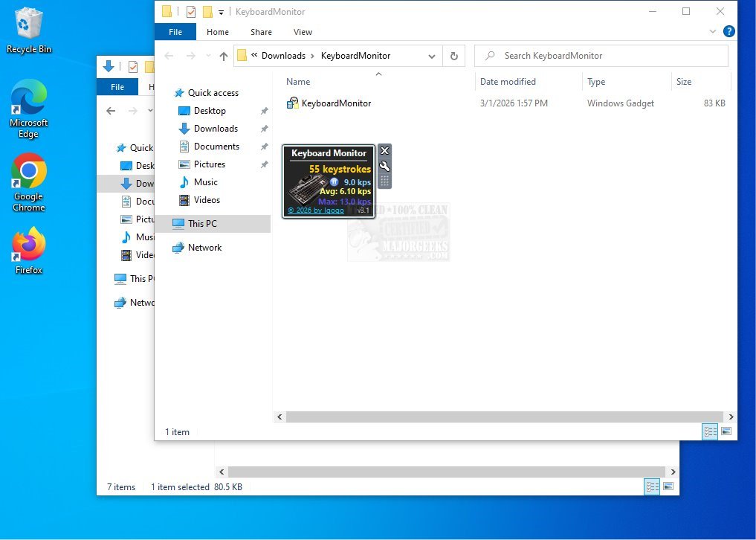Screen dimensions: 756x540
Task: Select the KeyboardMonitor gadget file
Action: [x=336, y=103]
